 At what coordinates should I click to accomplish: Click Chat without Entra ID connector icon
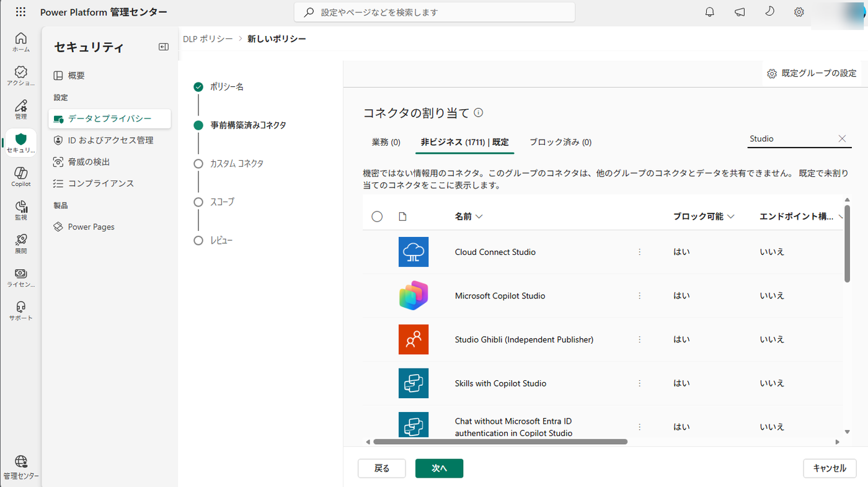click(x=414, y=426)
